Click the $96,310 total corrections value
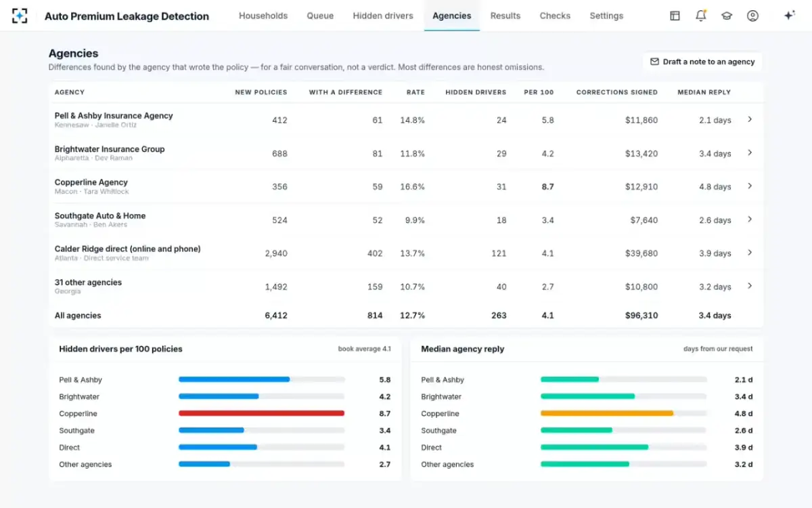This screenshot has height=508, width=812. point(641,316)
